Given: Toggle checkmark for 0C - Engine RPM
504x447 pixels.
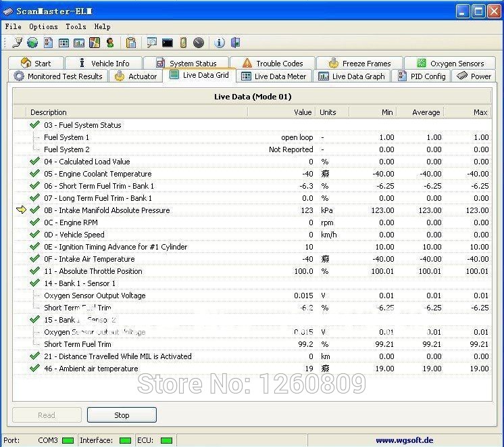Looking at the screenshot, I should pyautogui.click(x=34, y=222).
